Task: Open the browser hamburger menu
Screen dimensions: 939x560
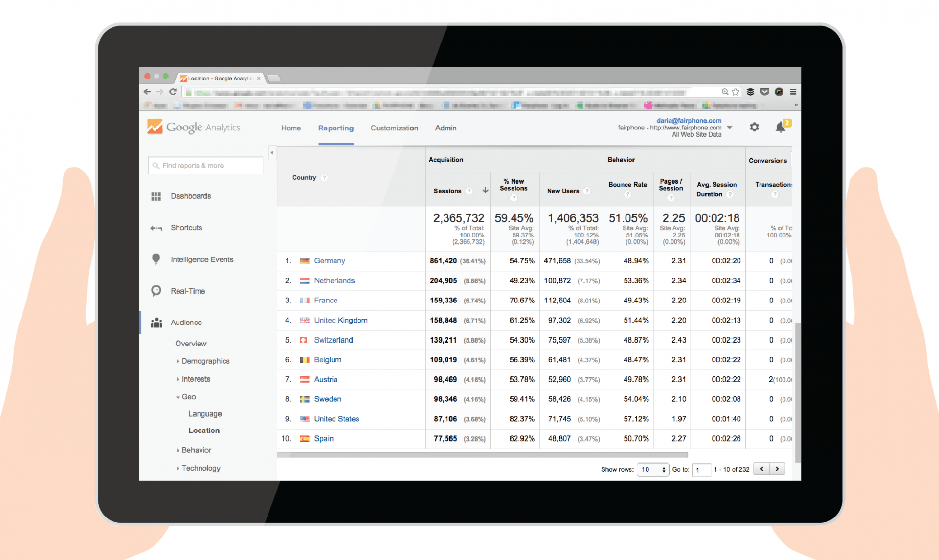Action: click(793, 92)
